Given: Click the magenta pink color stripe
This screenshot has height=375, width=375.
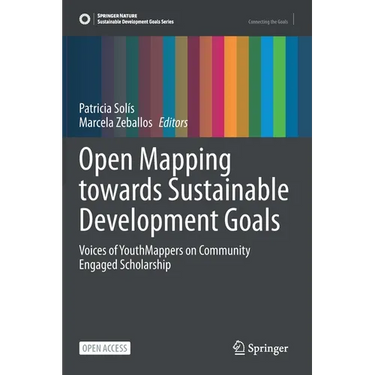Looking at the screenshot, I should coord(218,87).
